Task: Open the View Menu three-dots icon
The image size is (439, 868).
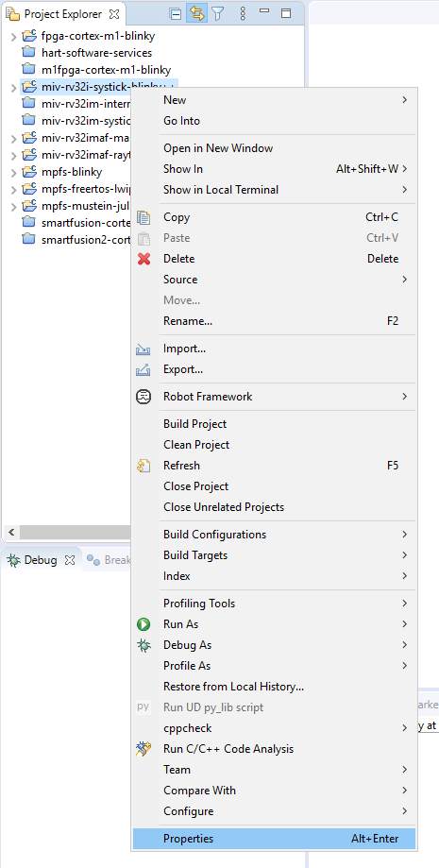Action: pos(243,14)
